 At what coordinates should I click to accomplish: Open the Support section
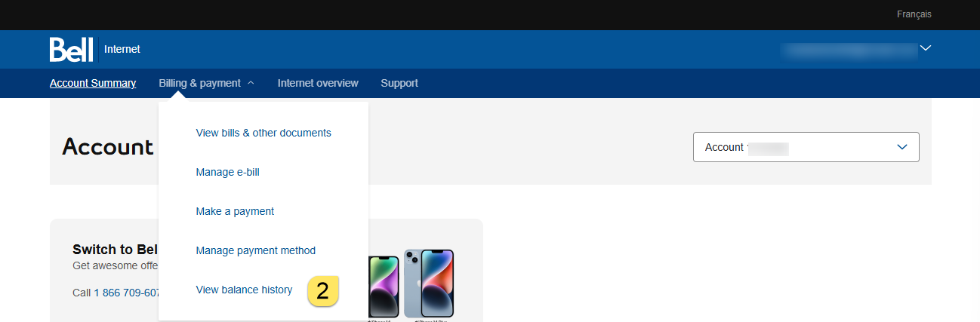(399, 83)
